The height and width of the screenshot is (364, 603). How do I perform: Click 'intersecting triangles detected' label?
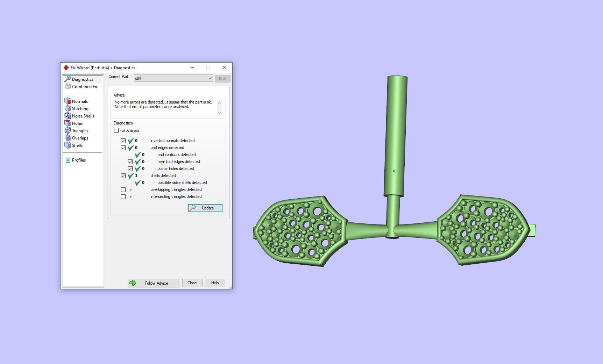(176, 197)
